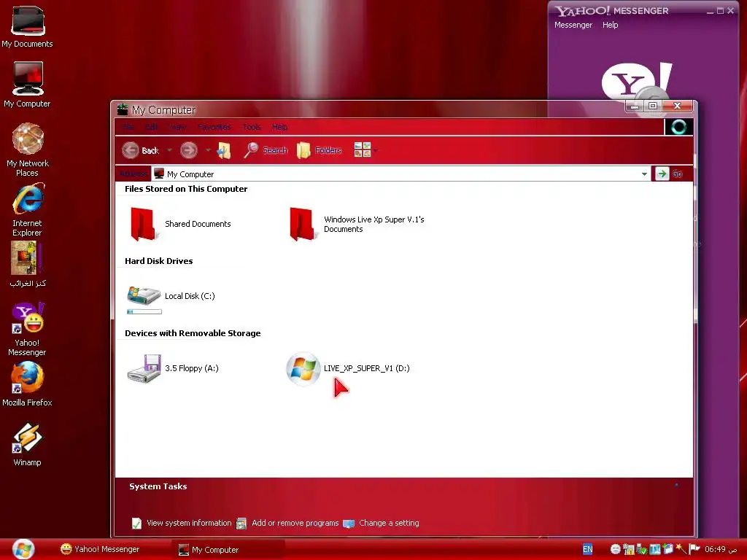Click the throbber icon in menu bar
The height and width of the screenshot is (560, 747).
pos(678,127)
